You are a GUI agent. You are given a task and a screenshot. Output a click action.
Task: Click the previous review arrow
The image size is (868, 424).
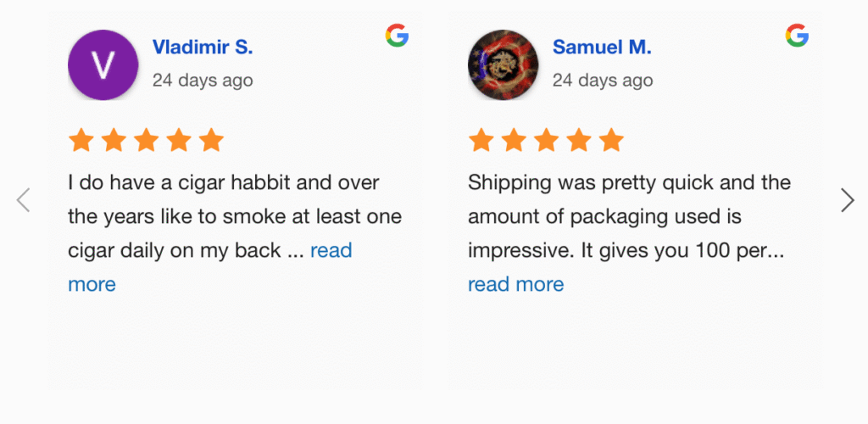[x=24, y=200]
